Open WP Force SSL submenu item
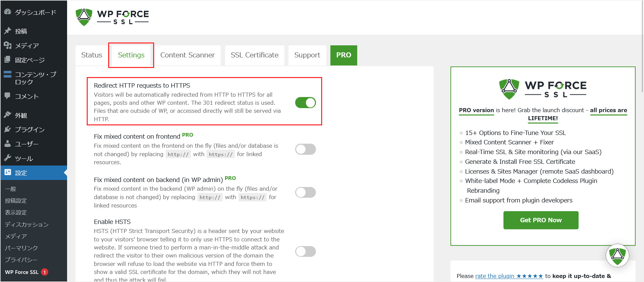 click(x=22, y=272)
